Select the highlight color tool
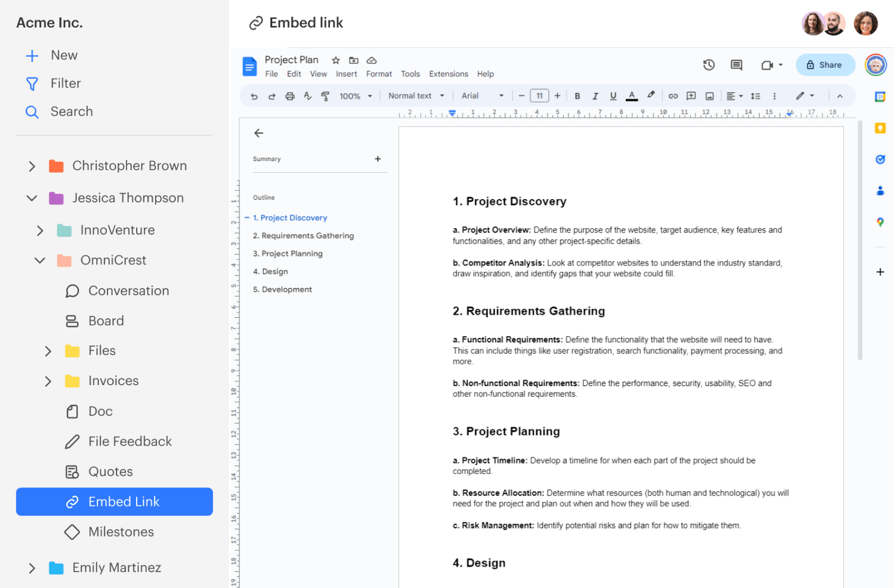Viewport: 894px width, 588px height. tap(651, 96)
